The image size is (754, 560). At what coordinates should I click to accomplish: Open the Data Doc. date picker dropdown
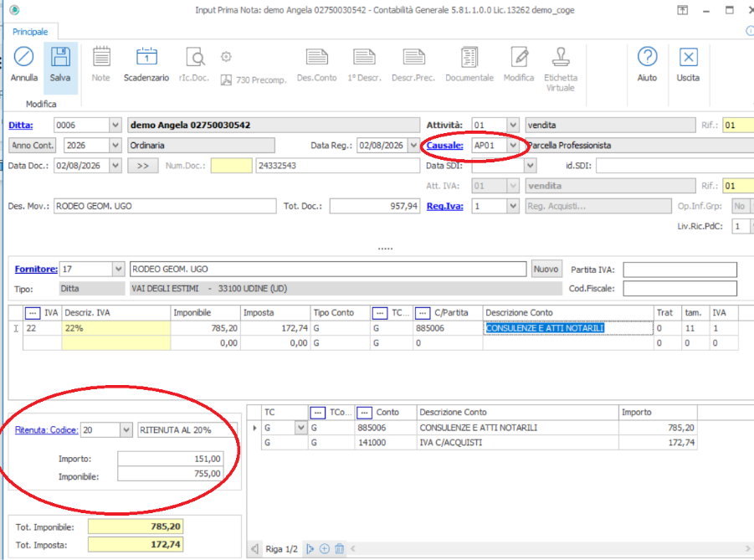coord(115,166)
